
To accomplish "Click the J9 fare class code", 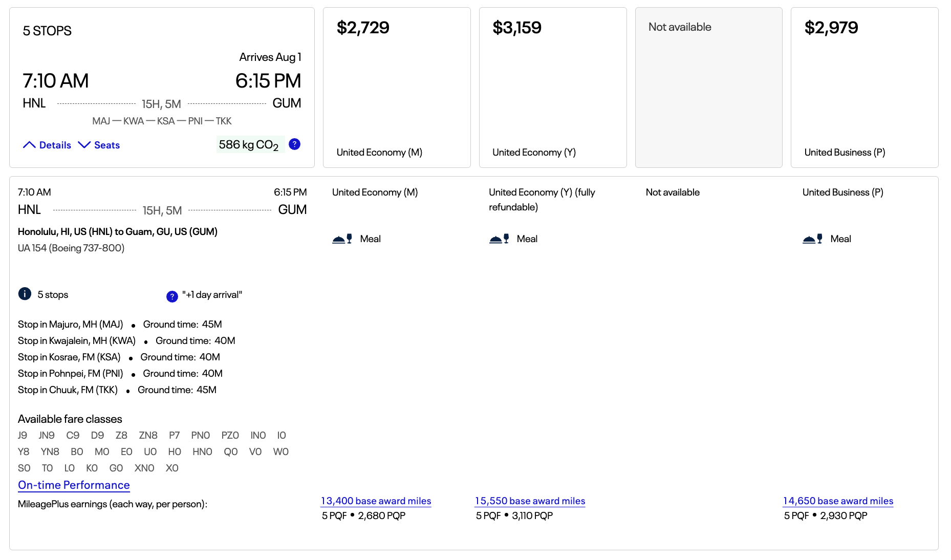I will click(23, 435).
